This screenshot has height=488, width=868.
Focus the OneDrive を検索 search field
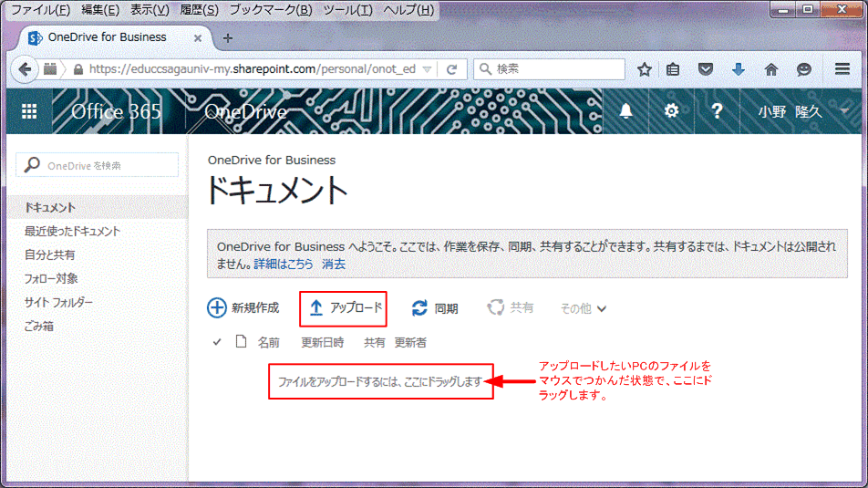pos(98,165)
